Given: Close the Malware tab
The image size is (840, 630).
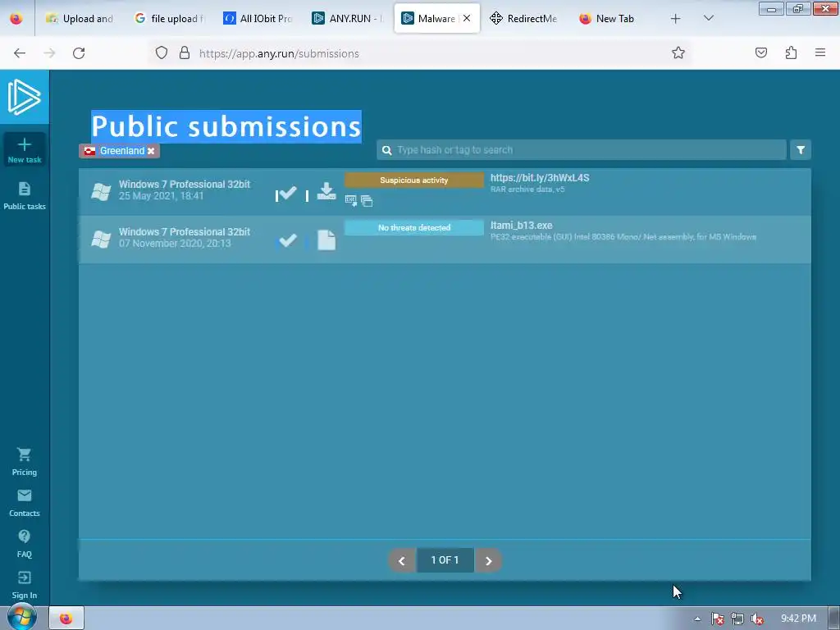Looking at the screenshot, I should (467, 18).
